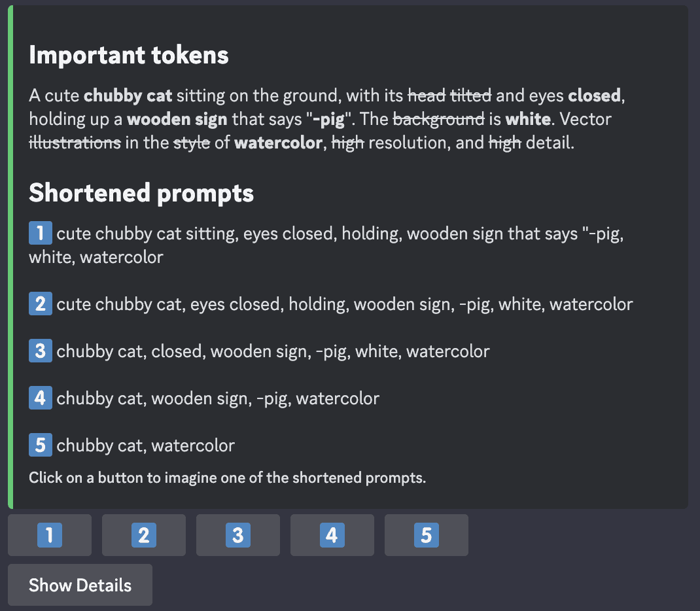
Task: Click the struck-through word 'background'
Action: pyautogui.click(x=438, y=119)
